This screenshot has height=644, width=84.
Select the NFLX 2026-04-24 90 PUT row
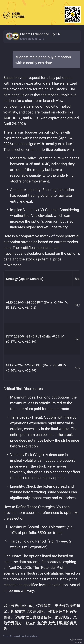tap(36, 368)
